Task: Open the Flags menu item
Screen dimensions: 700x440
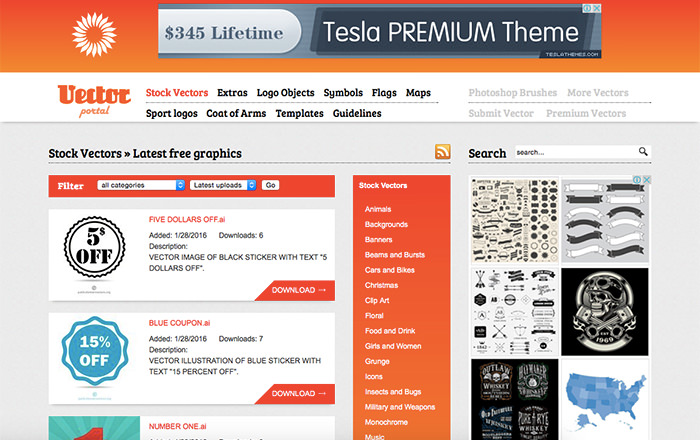Action: (x=384, y=93)
